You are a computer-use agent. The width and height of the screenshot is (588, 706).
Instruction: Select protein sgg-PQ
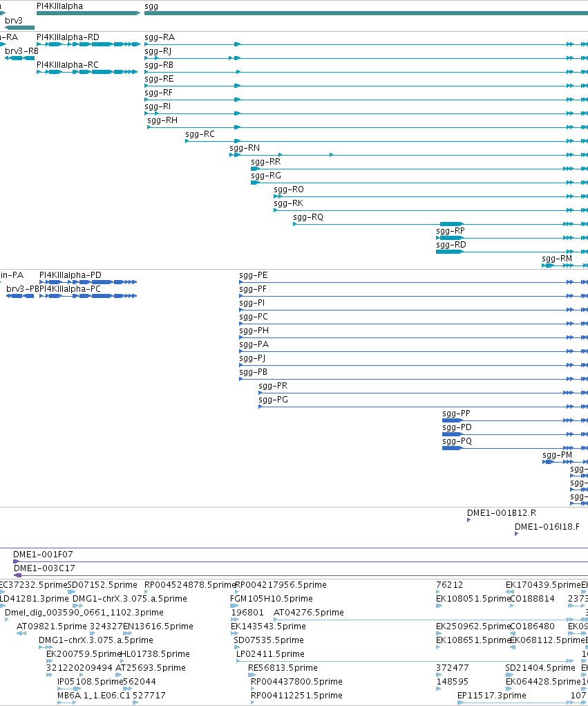515,448
